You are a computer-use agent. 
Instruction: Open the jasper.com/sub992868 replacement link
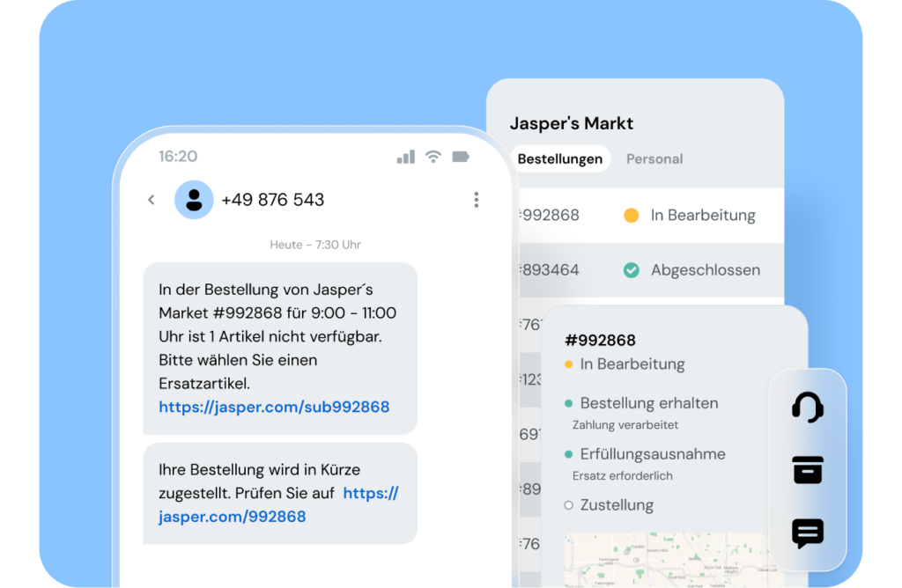point(274,407)
